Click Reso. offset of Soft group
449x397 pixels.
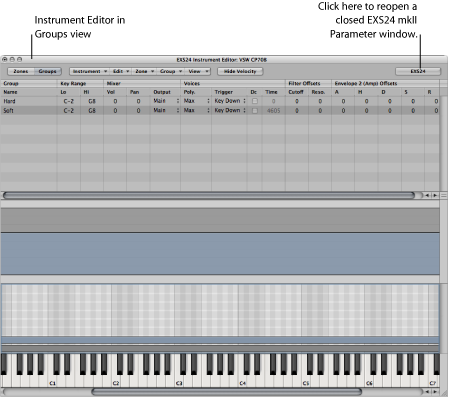pos(320,110)
